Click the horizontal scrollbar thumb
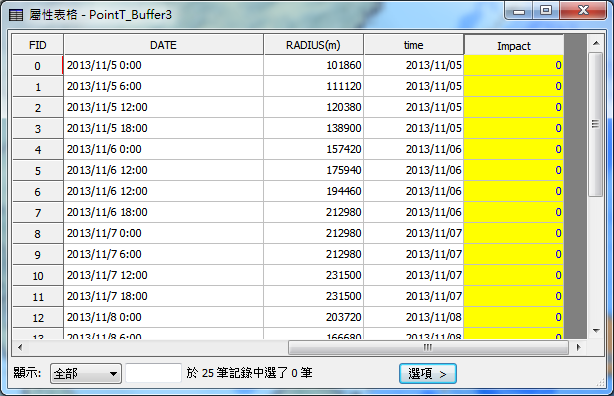614x396 pixels. 428,347
